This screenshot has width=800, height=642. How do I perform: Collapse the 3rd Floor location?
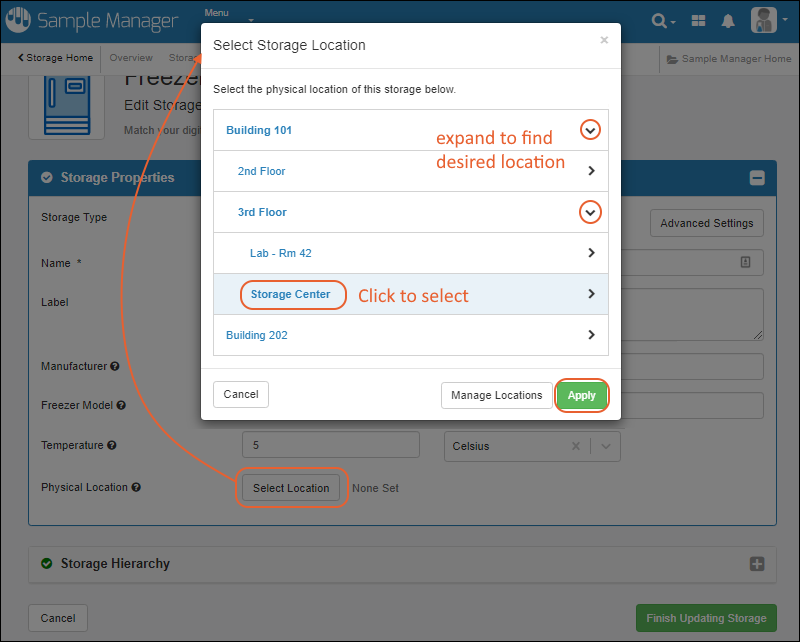tap(591, 212)
